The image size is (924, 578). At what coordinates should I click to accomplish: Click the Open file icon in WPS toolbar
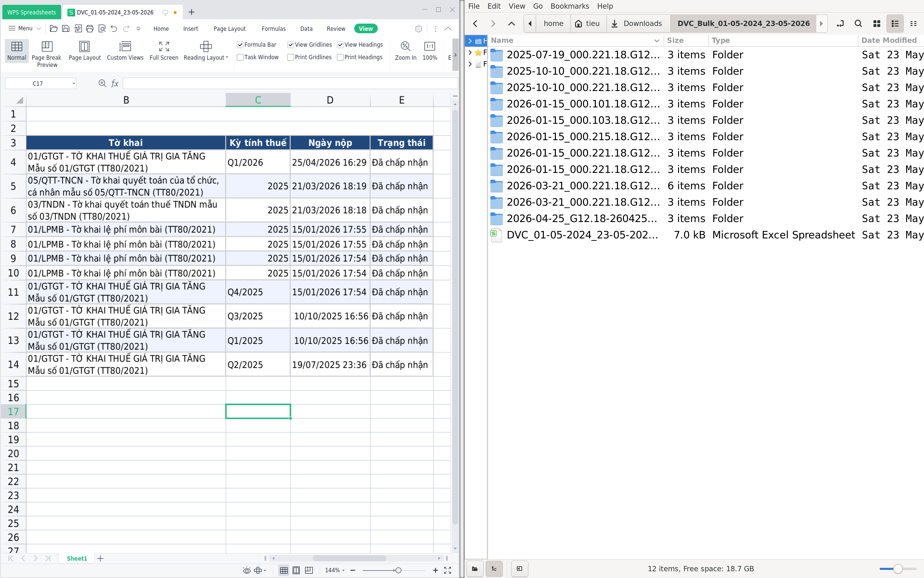pyautogui.click(x=53, y=29)
